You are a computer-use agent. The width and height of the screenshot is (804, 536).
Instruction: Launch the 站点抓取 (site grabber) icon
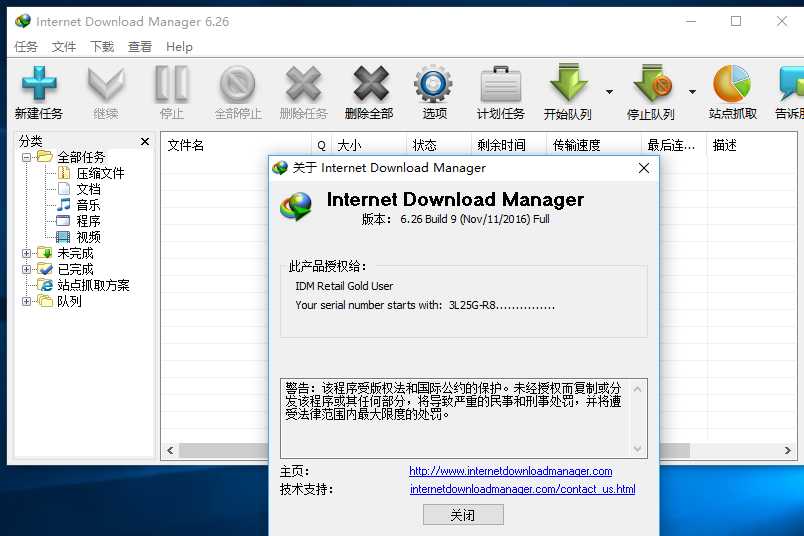732,84
